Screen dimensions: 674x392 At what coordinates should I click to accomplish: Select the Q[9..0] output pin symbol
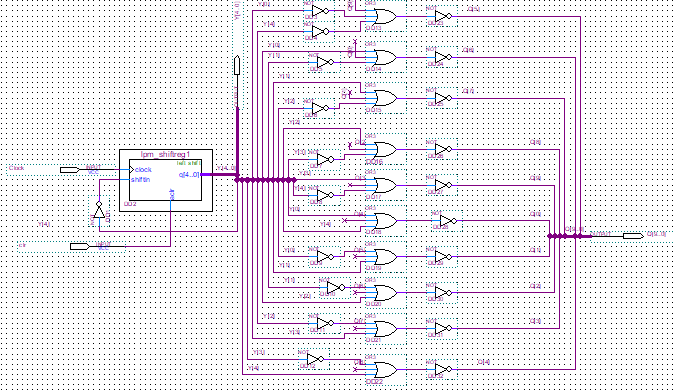pyautogui.click(x=633, y=236)
